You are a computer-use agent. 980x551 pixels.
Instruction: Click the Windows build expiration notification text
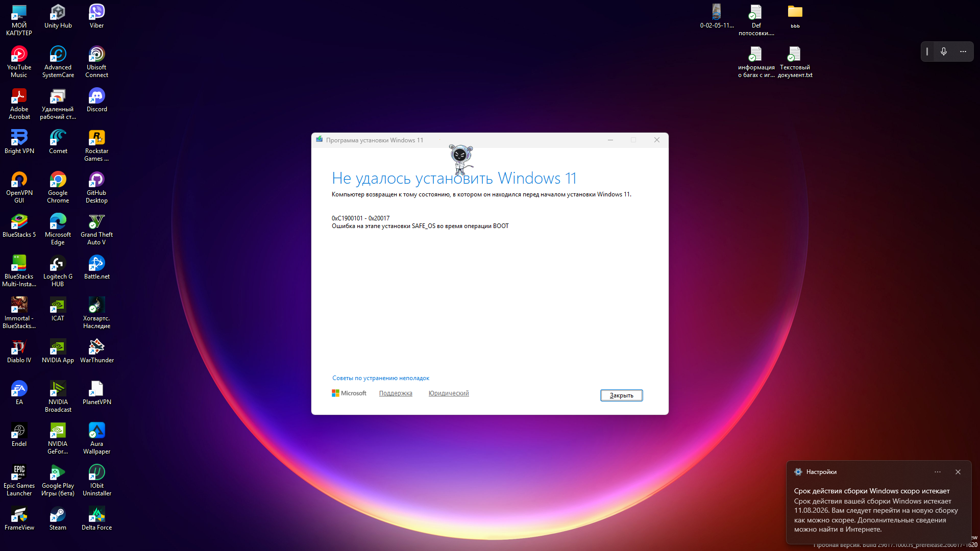[876, 510]
